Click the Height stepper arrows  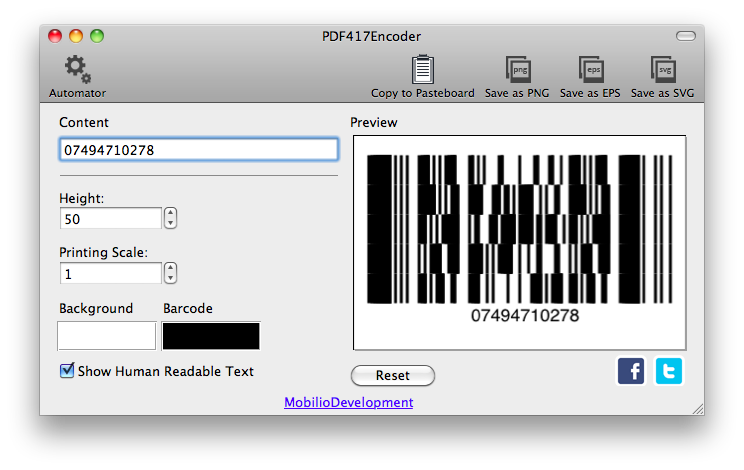[x=170, y=218]
